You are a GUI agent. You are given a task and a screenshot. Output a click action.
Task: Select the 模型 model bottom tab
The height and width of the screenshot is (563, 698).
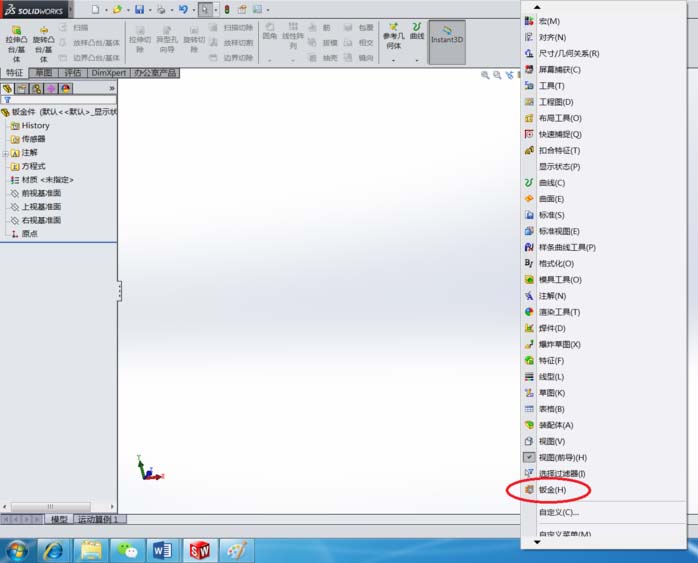[59, 519]
